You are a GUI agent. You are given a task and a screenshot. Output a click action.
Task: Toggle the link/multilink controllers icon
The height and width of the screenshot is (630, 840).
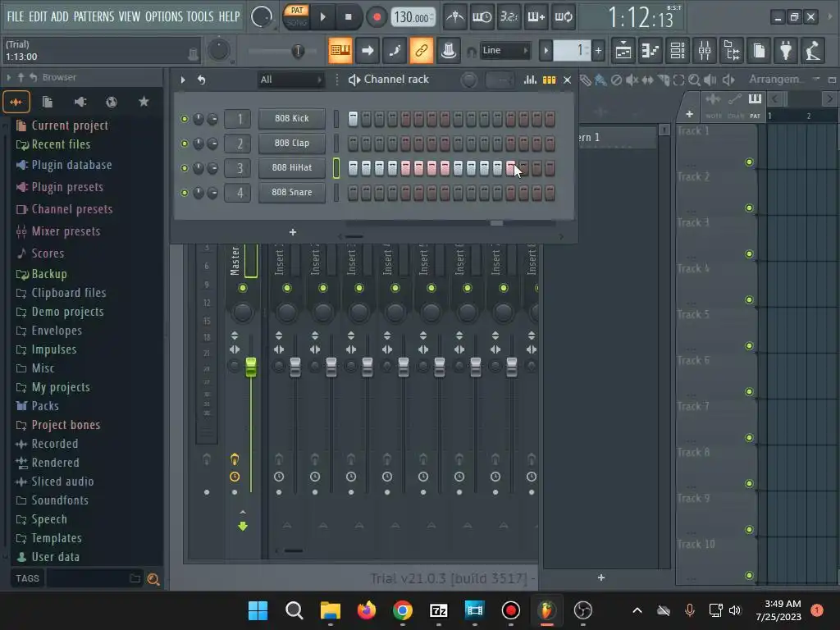click(x=422, y=50)
